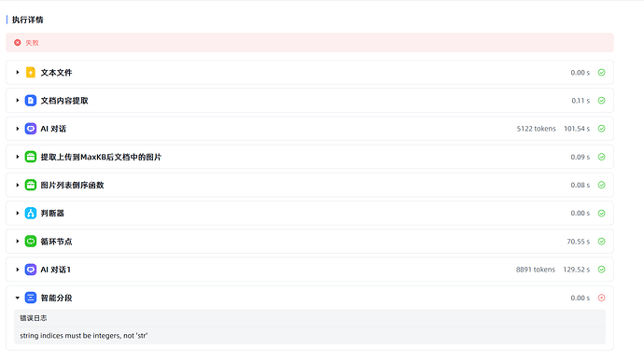Click the purple AI 对话 chat icon
The width and height of the screenshot is (644, 361).
tap(31, 129)
